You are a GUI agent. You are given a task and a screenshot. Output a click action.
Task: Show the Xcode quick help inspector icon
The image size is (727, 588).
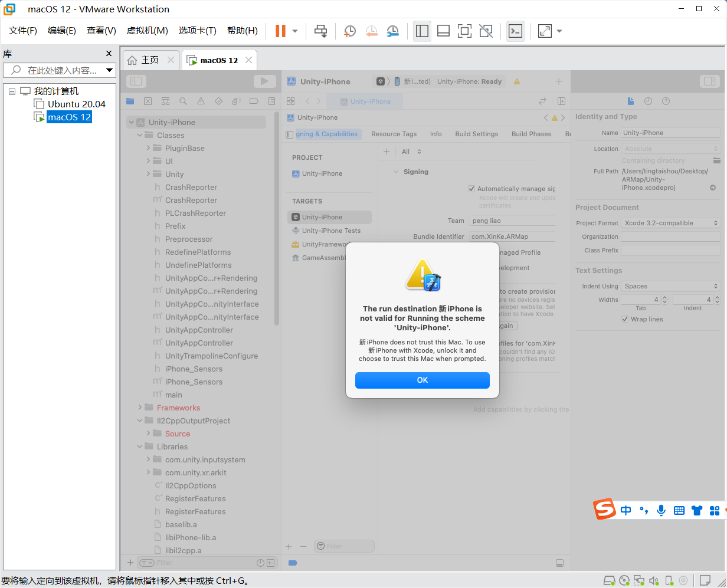point(666,101)
